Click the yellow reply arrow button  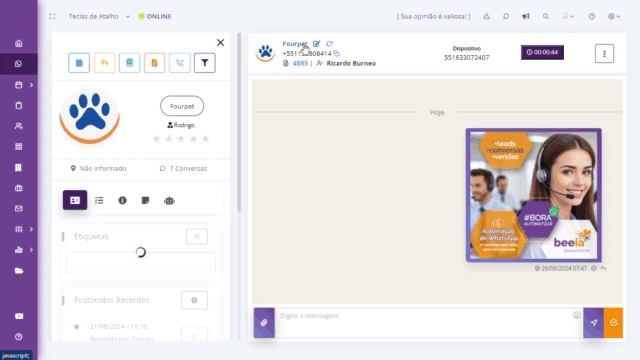(x=104, y=63)
